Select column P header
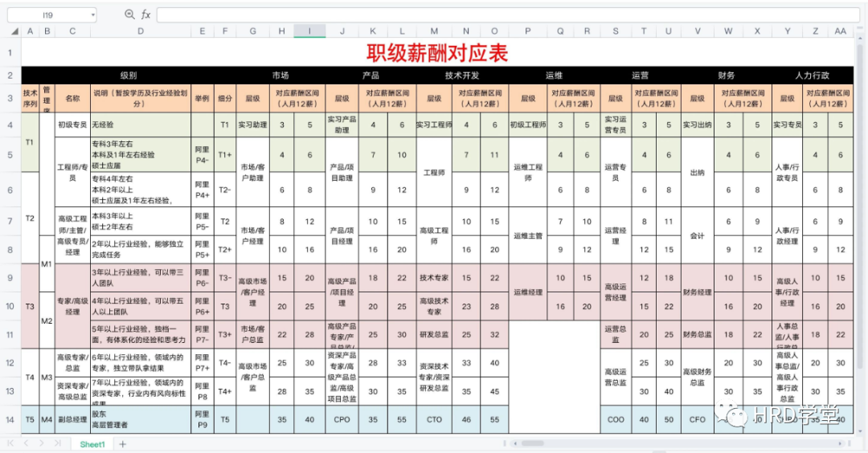The width and height of the screenshot is (868, 453). [x=527, y=31]
